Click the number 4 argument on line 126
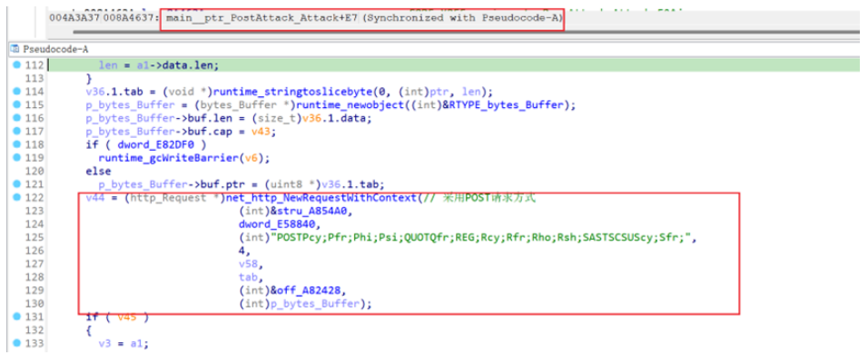The image size is (868, 355). click(x=242, y=251)
